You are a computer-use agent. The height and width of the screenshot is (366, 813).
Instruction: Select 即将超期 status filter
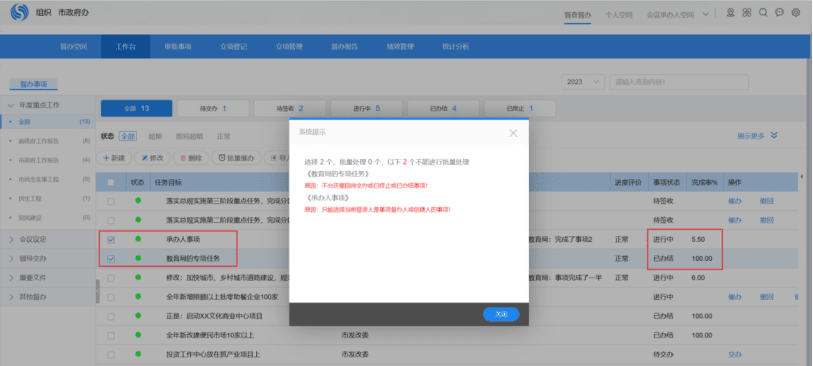(189, 136)
